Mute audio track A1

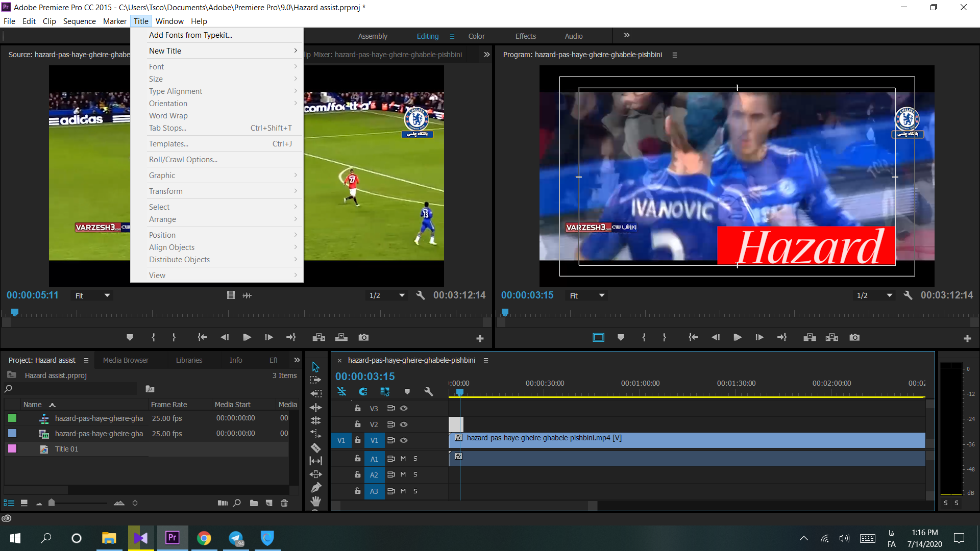[x=403, y=459]
